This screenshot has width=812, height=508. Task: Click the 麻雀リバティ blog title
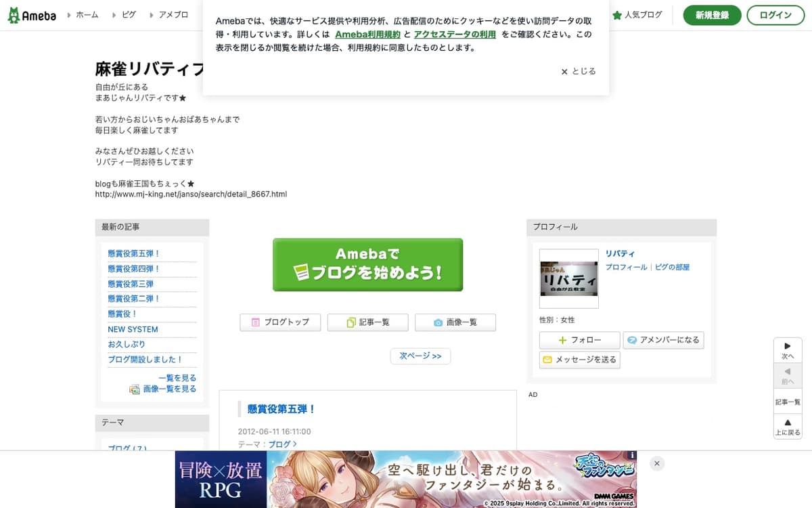(x=150, y=69)
